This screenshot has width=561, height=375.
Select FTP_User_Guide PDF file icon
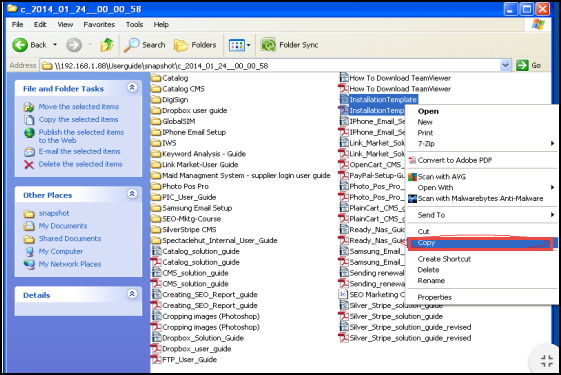(x=156, y=359)
